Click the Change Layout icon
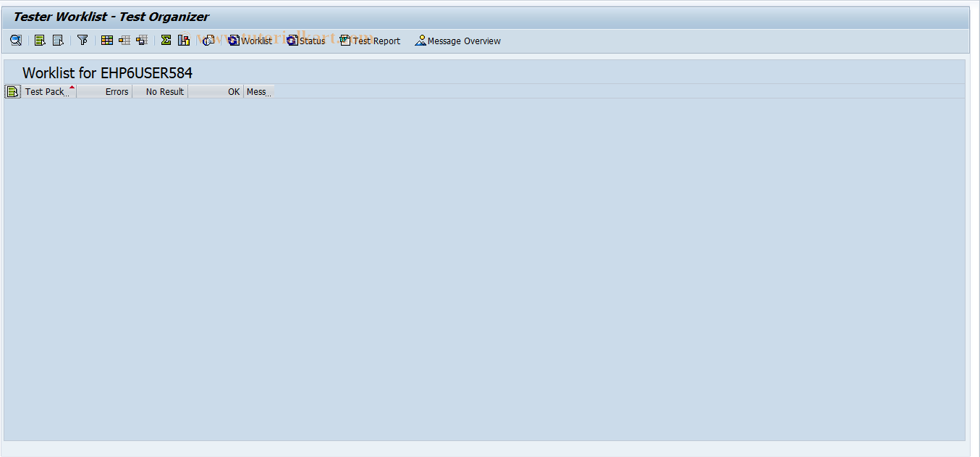Screen dimensions: 980x457 [x=124, y=41]
